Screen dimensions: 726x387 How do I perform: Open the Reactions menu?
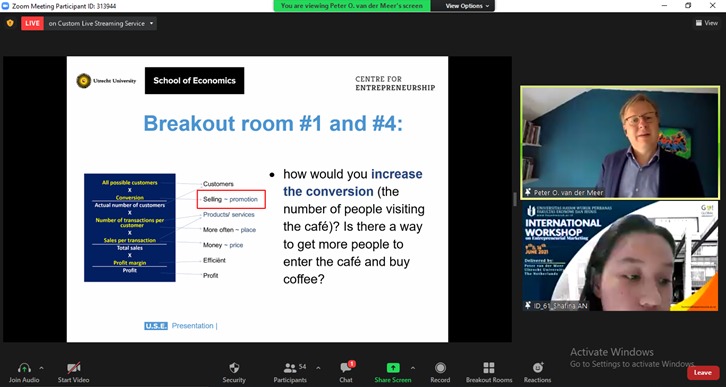click(538, 368)
